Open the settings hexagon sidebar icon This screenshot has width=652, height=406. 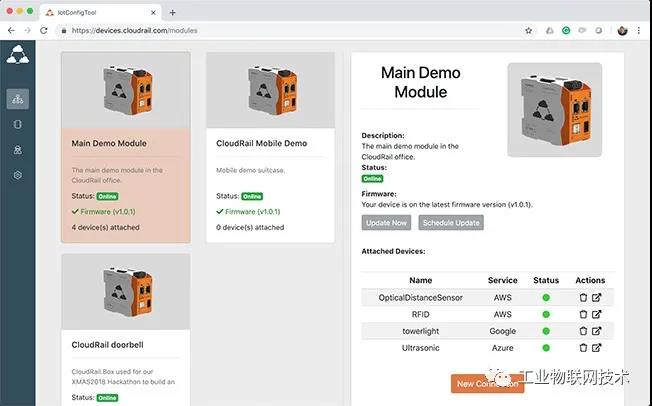pyautogui.click(x=17, y=175)
